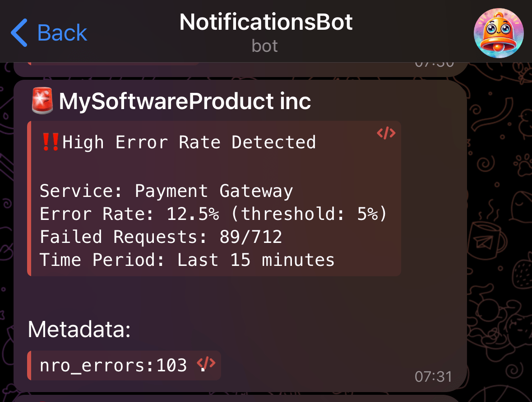Click the rotating siren emoji in the message
This screenshot has height=402, width=532.
(42, 100)
